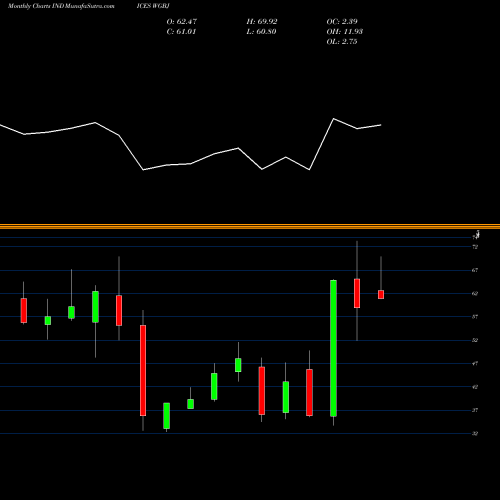
Task: Click the 72 price axis label
Action: point(475,247)
